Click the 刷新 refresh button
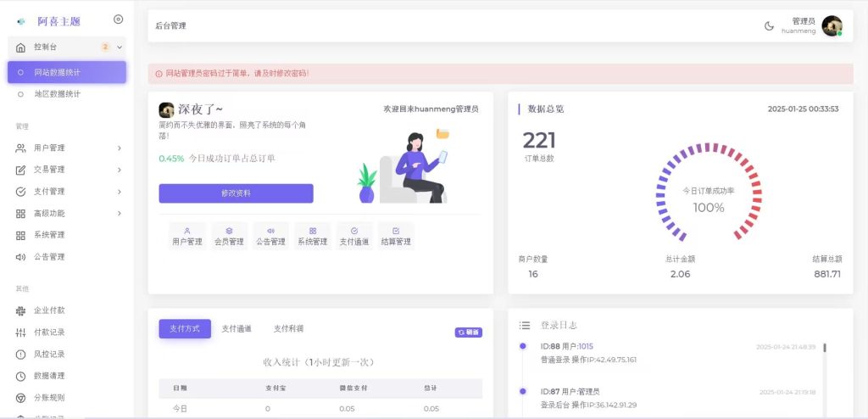This screenshot has height=419, width=868. [x=468, y=332]
